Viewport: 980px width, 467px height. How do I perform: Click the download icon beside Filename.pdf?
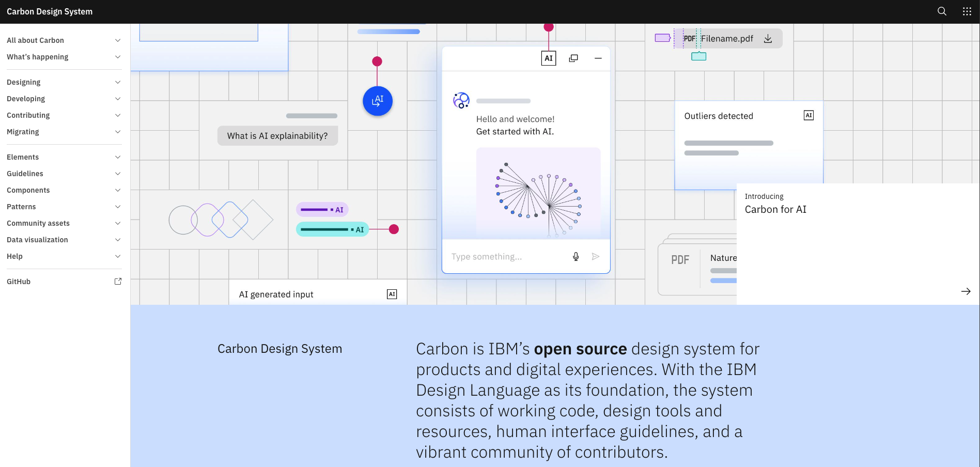click(x=768, y=39)
